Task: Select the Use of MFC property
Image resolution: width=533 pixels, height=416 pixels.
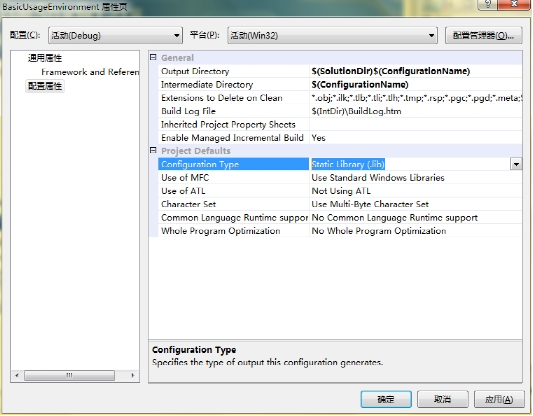Action: [234, 178]
